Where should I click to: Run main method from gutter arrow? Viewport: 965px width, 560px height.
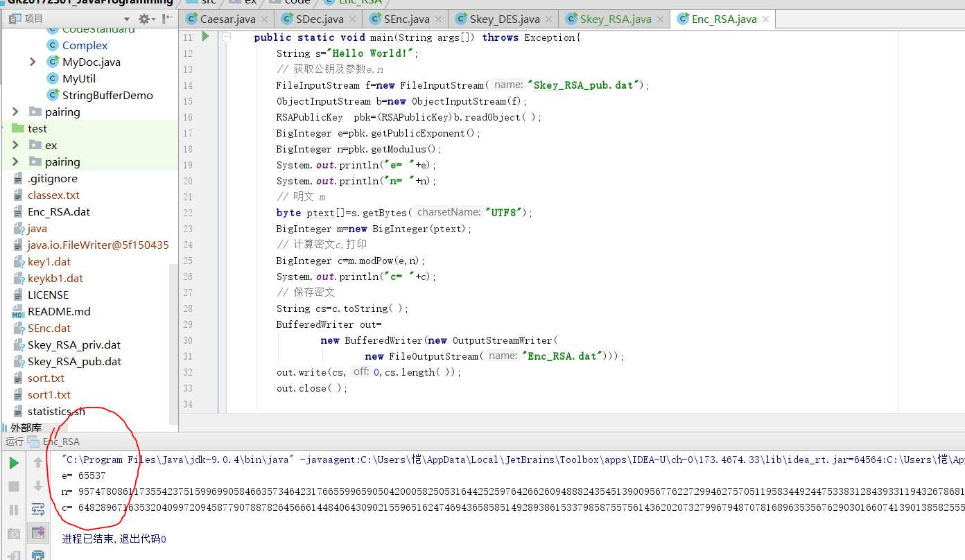(x=205, y=37)
